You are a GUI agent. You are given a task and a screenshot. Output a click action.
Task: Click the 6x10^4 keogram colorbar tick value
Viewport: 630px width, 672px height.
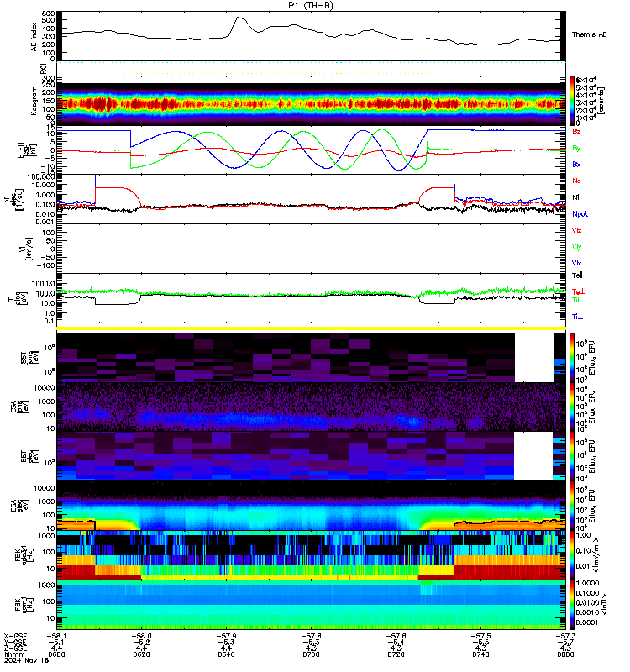[585, 80]
